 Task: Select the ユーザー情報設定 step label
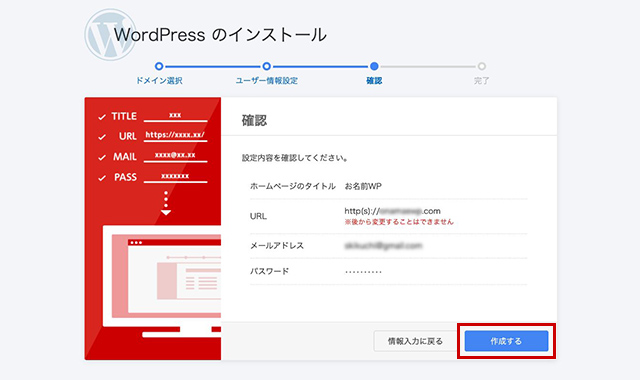tap(267, 80)
